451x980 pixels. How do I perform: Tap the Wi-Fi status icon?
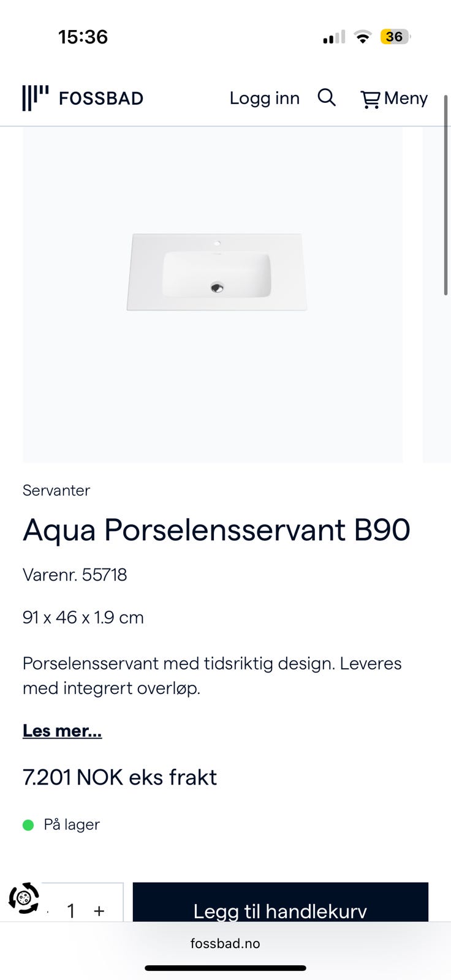[363, 37]
